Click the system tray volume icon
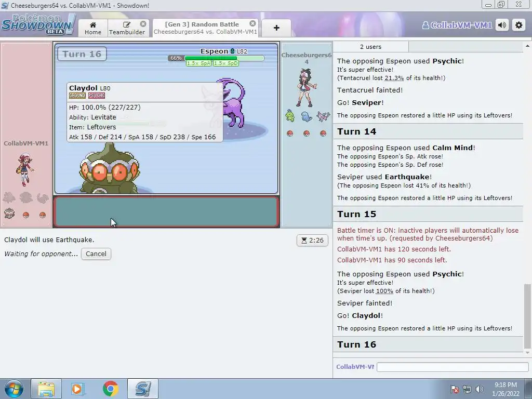The height and width of the screenshot is (399, 532). click(x=480, y=389)
